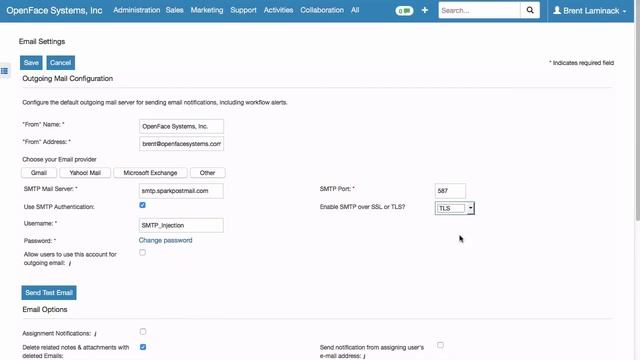Enable Assignment Notifications checkbox
This screenshot has width=640, height=360.
tap(143, 331)
